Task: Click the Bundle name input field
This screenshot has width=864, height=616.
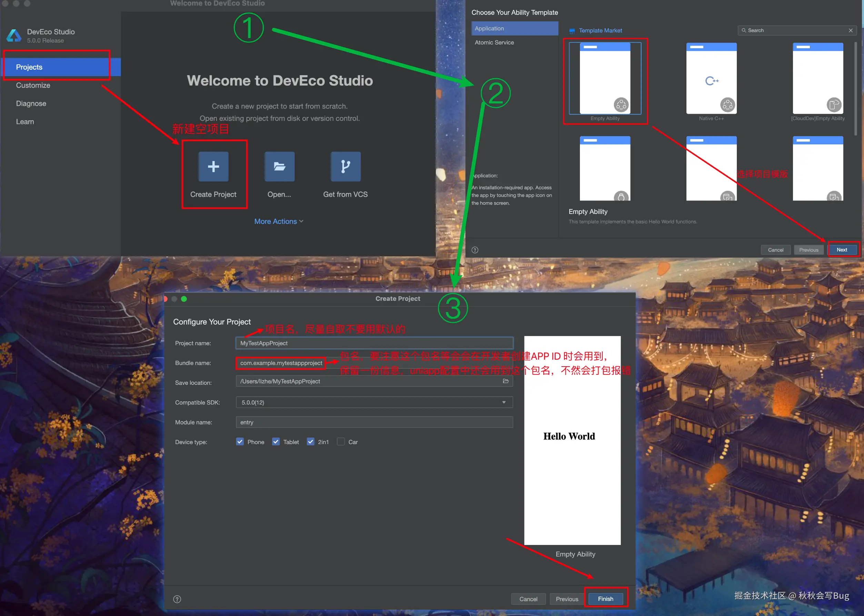Action: click(281, 363)
